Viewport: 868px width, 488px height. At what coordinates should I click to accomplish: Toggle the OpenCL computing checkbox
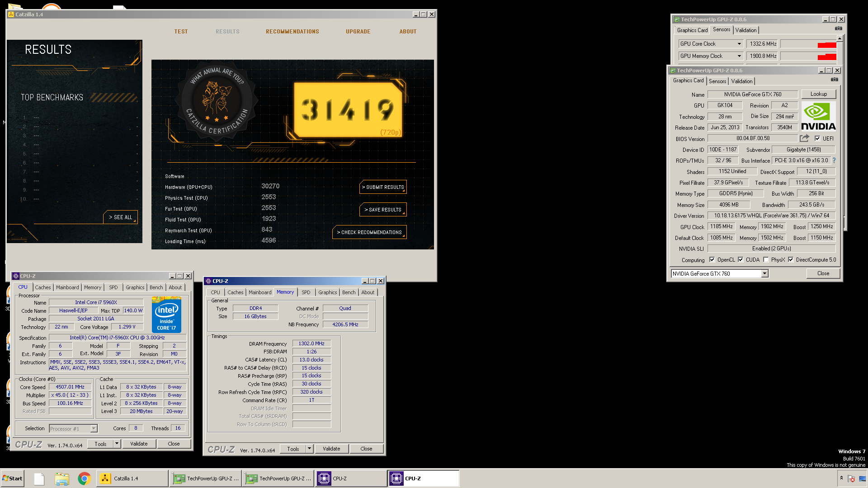(712, 260)
